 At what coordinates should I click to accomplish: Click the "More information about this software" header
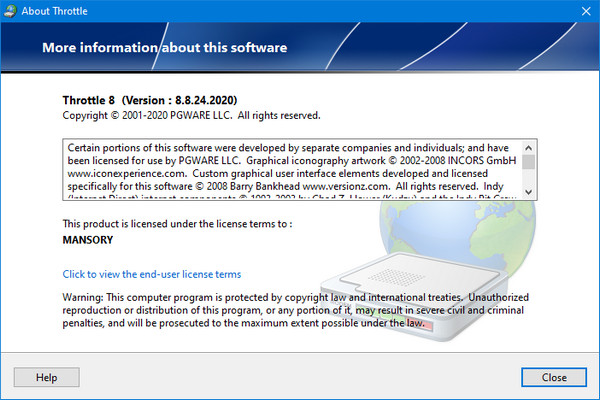tap(165, 48)
